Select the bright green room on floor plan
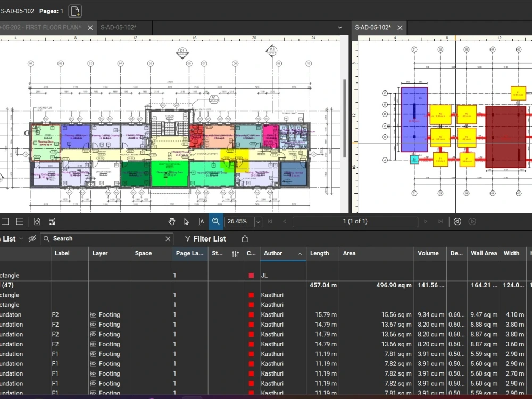This screenshot has width=532, height=399. 170,173
